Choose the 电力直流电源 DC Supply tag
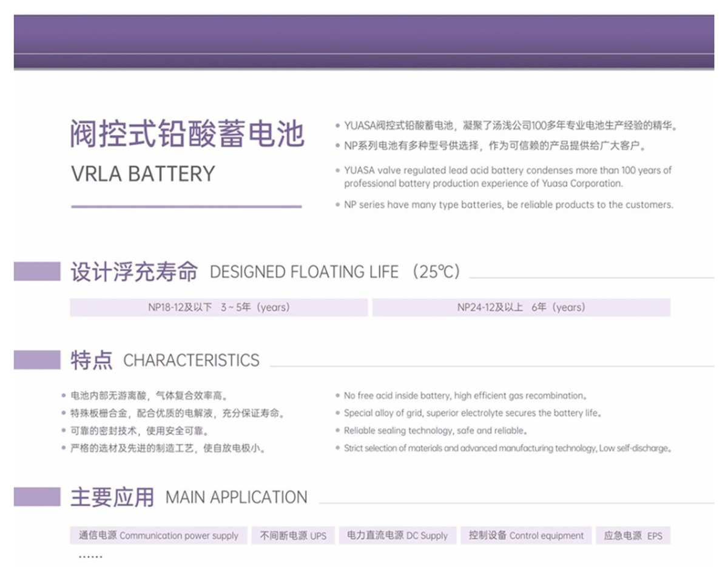The height and width of the screenshot is (567, 728). 397,535
